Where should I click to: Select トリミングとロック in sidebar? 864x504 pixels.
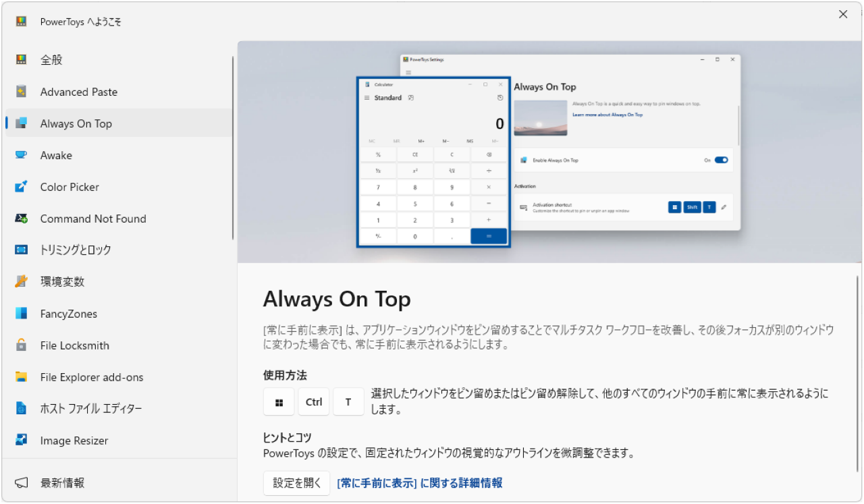[119, 250]
